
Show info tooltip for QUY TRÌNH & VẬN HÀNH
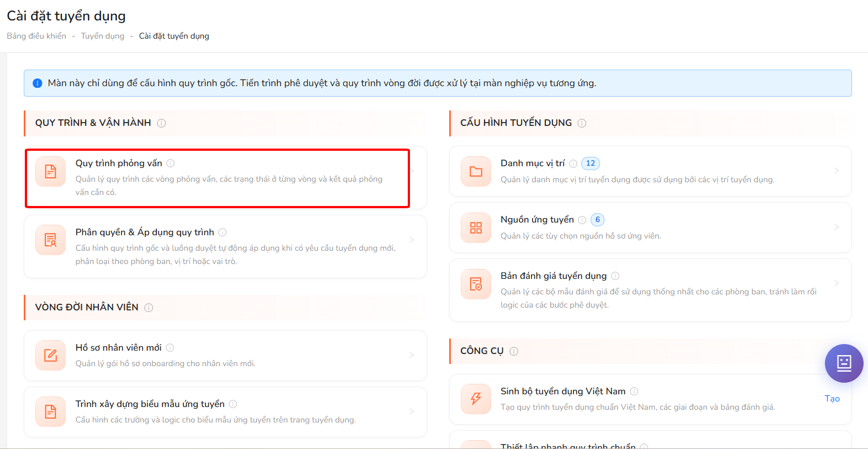coord(161,123)
